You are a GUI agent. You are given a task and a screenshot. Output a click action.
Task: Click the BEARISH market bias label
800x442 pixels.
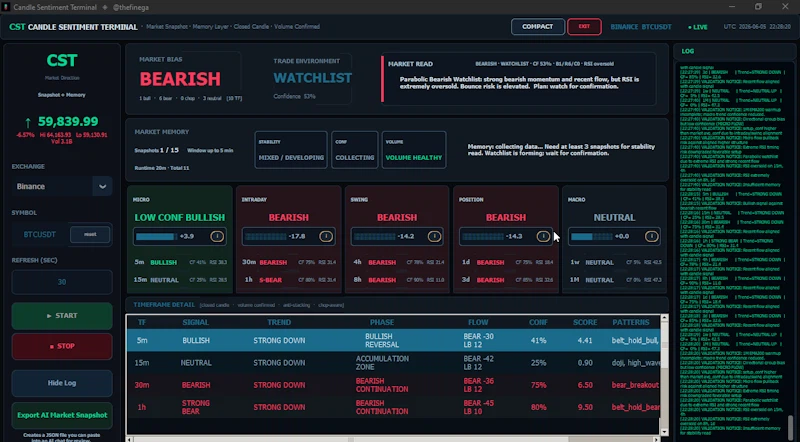point(180,79)
